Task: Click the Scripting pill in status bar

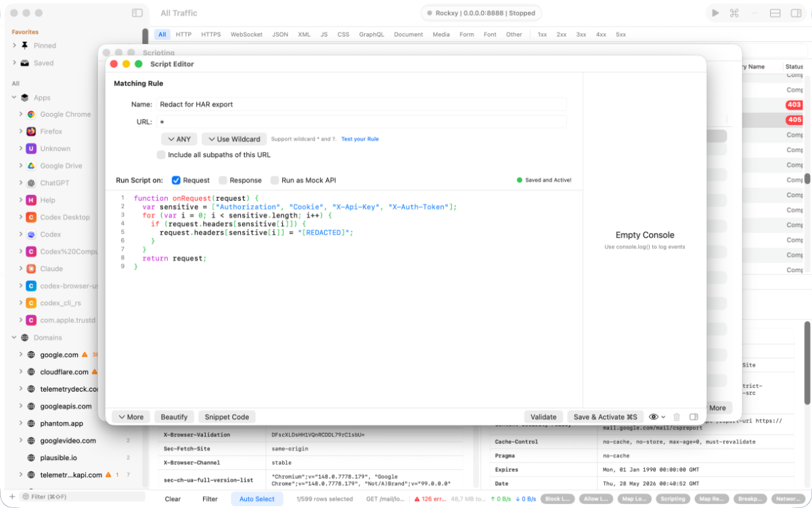Action: coord(673,499)
